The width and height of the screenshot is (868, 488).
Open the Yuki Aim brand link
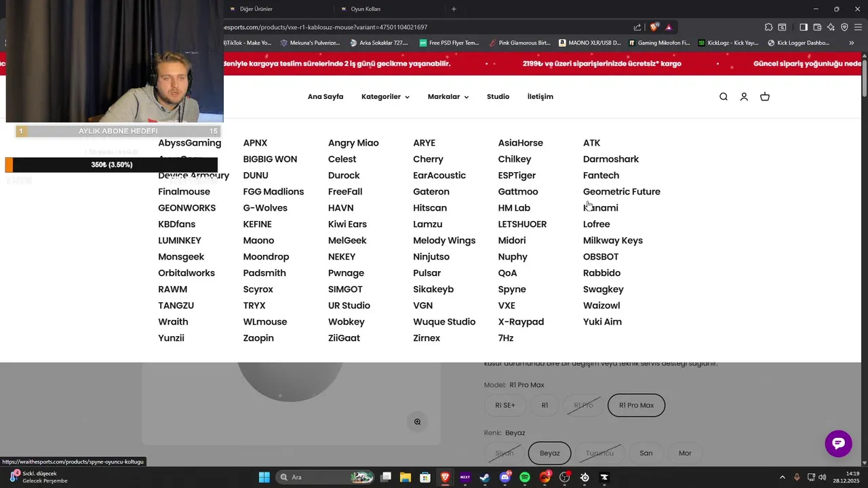click(x=602, y=322)
